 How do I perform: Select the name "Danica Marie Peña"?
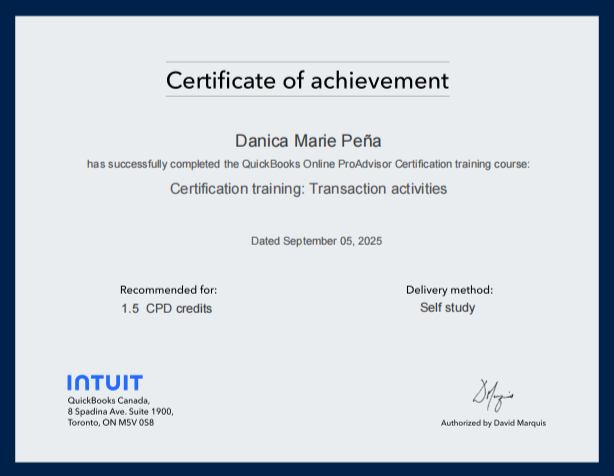[308, 141]
